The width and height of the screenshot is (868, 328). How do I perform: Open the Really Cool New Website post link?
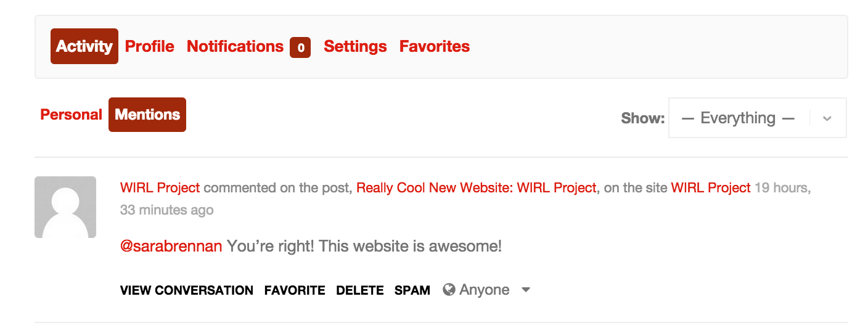[x=477, y=188]
